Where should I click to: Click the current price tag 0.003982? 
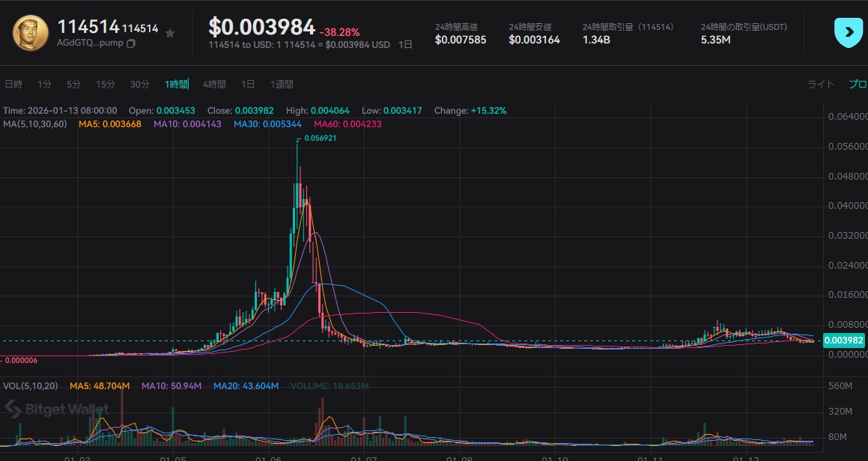point(843,341)
